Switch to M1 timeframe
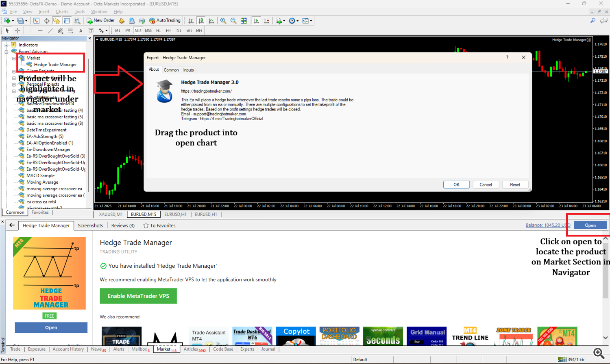Viewport: 610px width, 364px height. click(x=118, y=30)
